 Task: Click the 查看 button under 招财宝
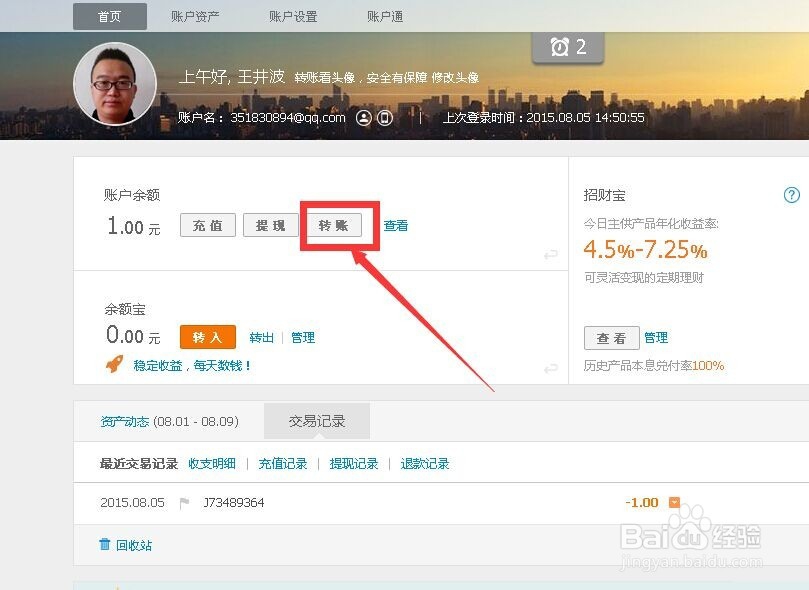click(611, 338)
